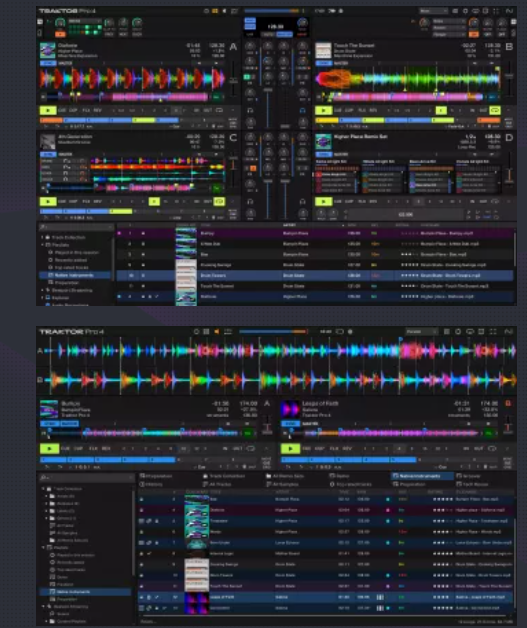Collapse Track Collection in bottom window tree
527x628 pixels.
(x=44, y=489)
